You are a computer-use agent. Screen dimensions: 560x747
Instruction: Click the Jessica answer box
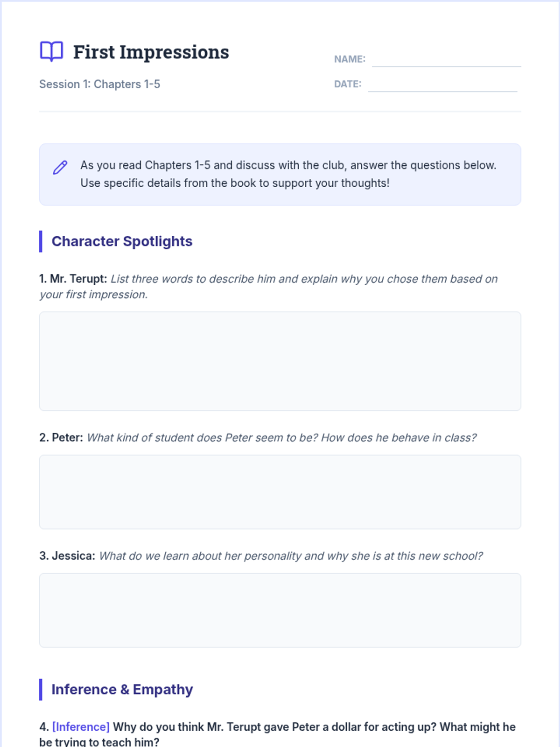[x=280, y=610]
